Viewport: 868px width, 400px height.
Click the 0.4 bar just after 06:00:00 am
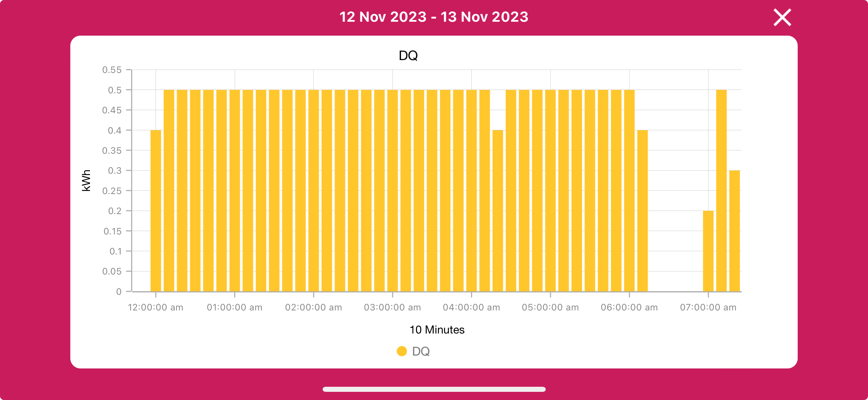tap(643, 211)
